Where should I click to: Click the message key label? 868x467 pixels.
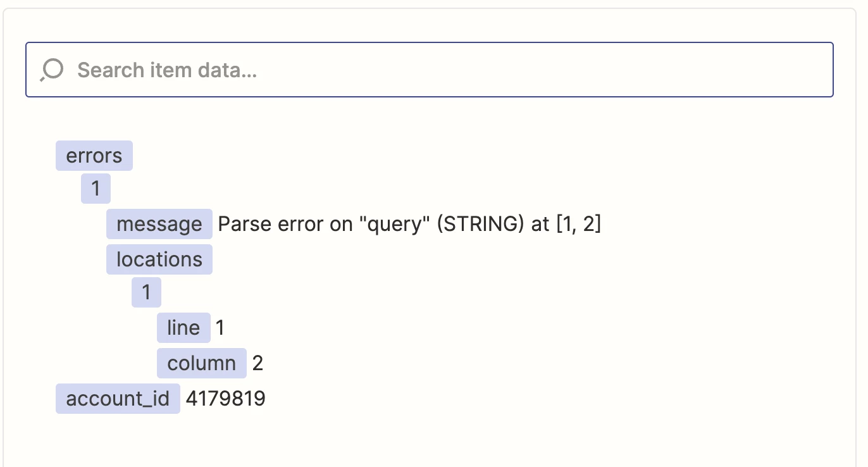159,224
